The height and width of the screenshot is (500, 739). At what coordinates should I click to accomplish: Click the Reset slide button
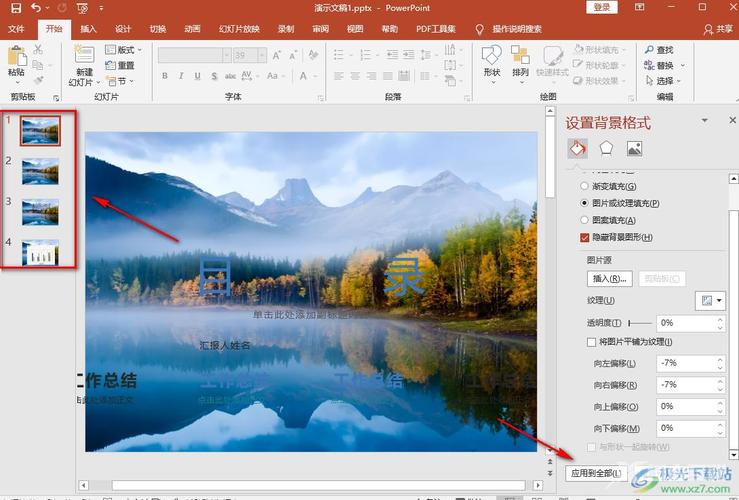pos(120,65)
